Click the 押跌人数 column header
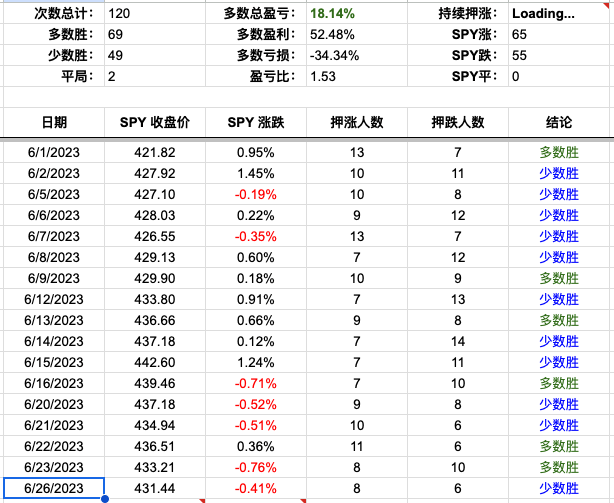This screenshot has height=503, width=614. [x=458, y=123]
